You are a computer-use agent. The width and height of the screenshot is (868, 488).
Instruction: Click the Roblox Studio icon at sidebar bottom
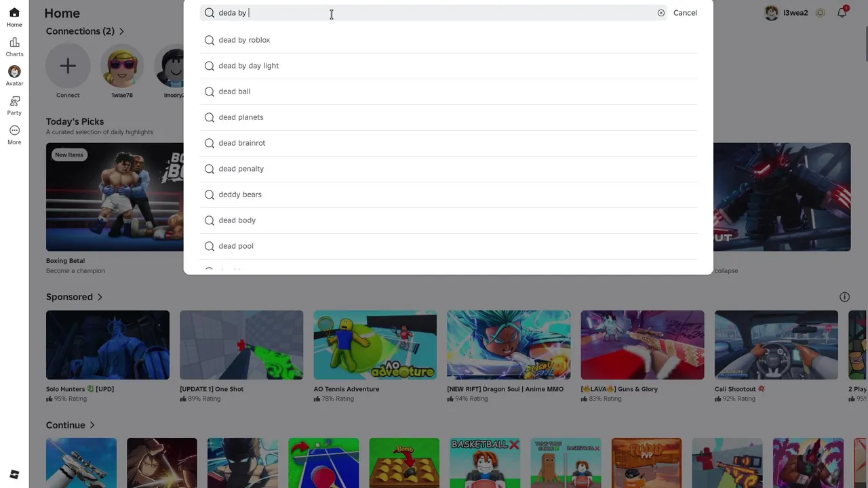click(14, 474)
